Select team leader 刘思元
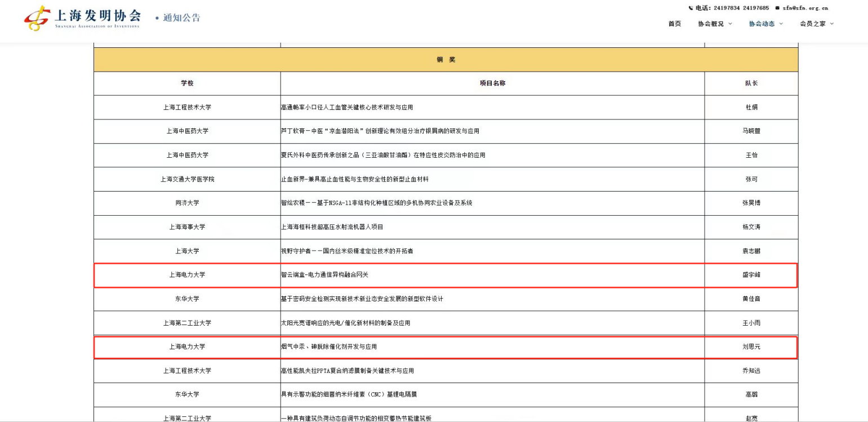The height and width of the screenshot is (422, 868). [x=751, y=347]
